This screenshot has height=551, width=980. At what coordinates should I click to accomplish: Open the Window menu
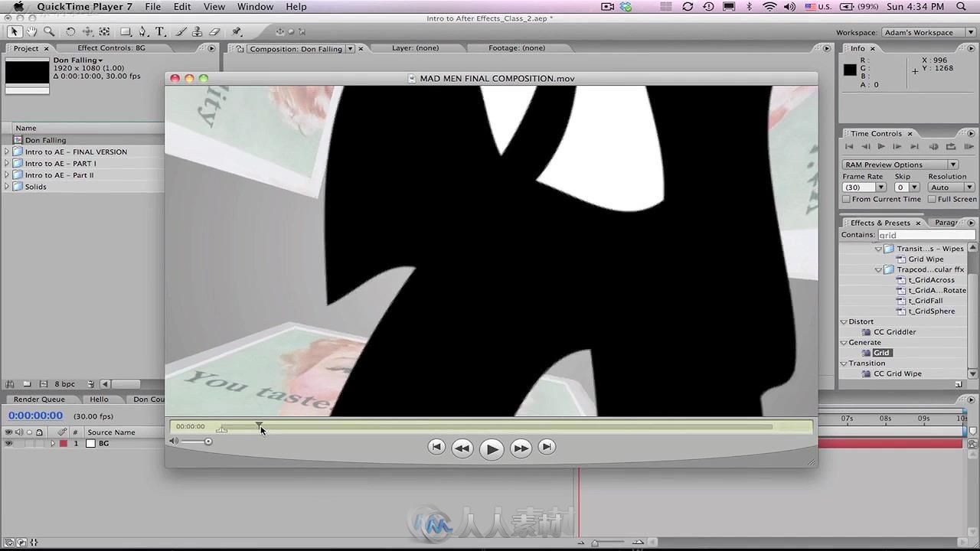[255, 7]
